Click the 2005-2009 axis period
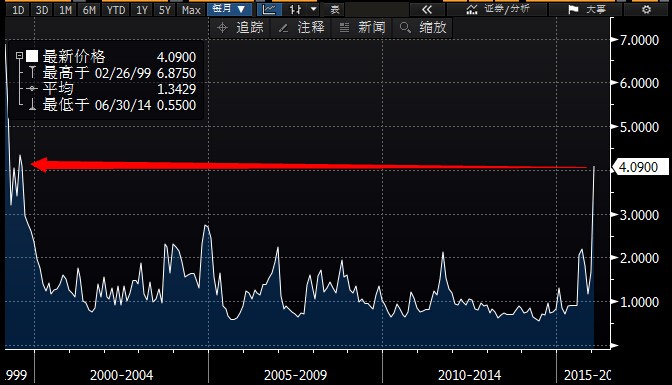 [295, 375]
